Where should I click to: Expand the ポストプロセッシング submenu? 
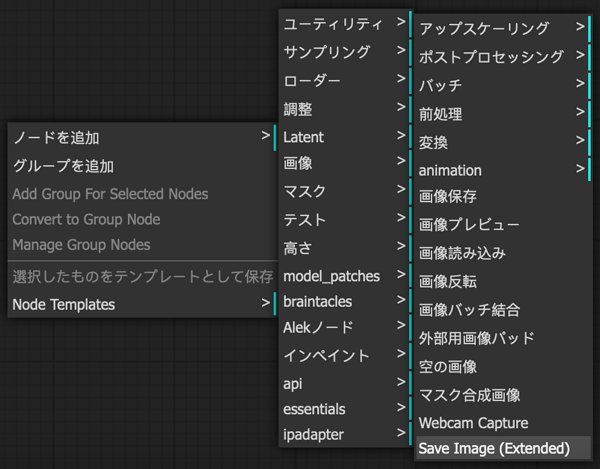coord(504,57)
